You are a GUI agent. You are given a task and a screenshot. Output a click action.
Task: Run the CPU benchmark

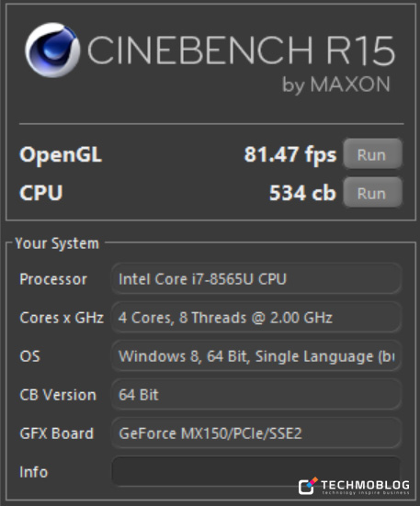(373, 192)
